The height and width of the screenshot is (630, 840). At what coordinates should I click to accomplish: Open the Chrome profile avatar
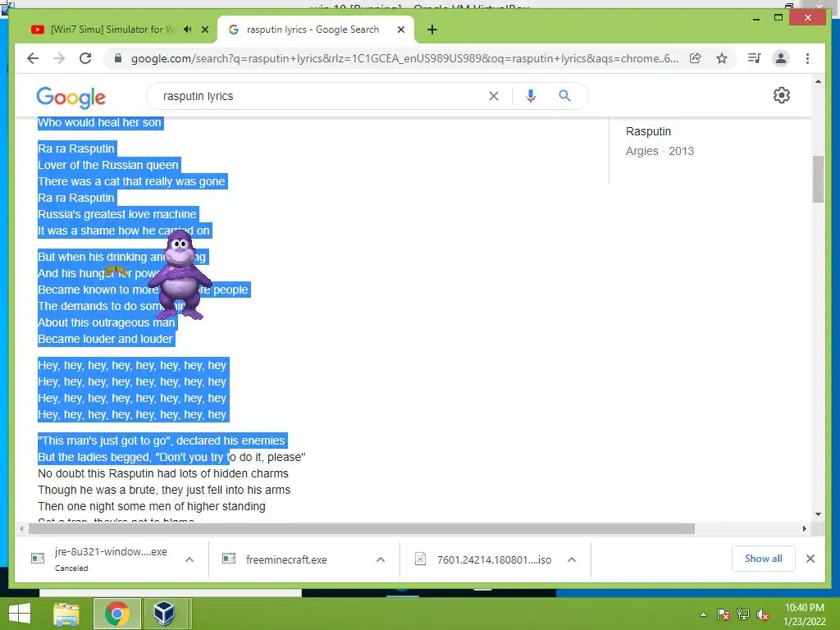[781, 58]
